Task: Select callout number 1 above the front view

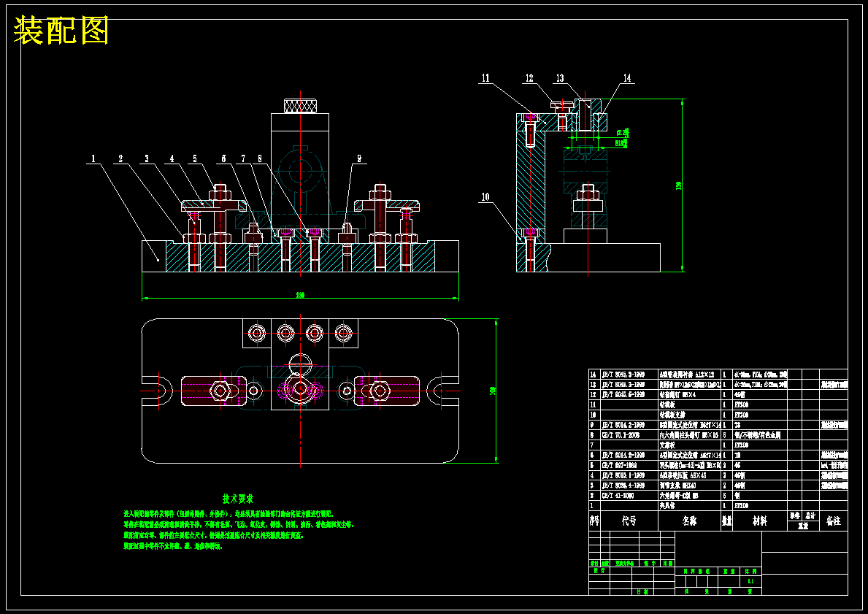Action: pyautogui.click(x=93, y=159)
